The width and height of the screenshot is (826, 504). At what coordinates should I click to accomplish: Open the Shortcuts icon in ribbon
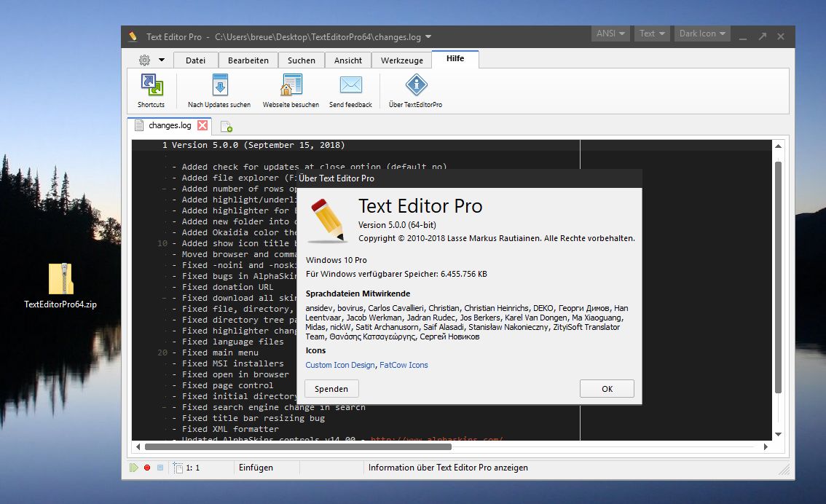point(152,84)
